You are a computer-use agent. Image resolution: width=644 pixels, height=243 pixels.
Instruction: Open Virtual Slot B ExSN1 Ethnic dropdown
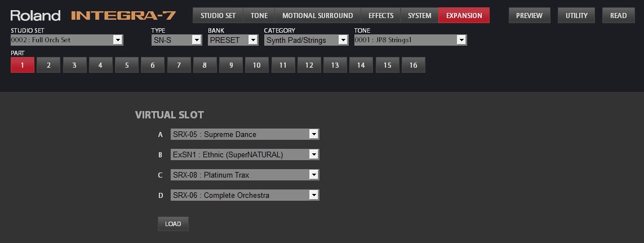pos(245,154)
